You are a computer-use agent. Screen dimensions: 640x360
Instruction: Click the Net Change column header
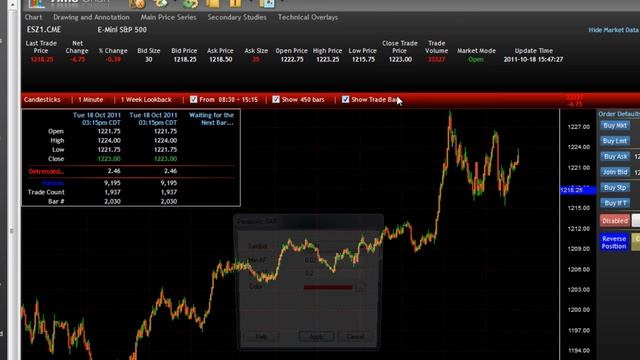pyautogui.click(x=77, y=47)
